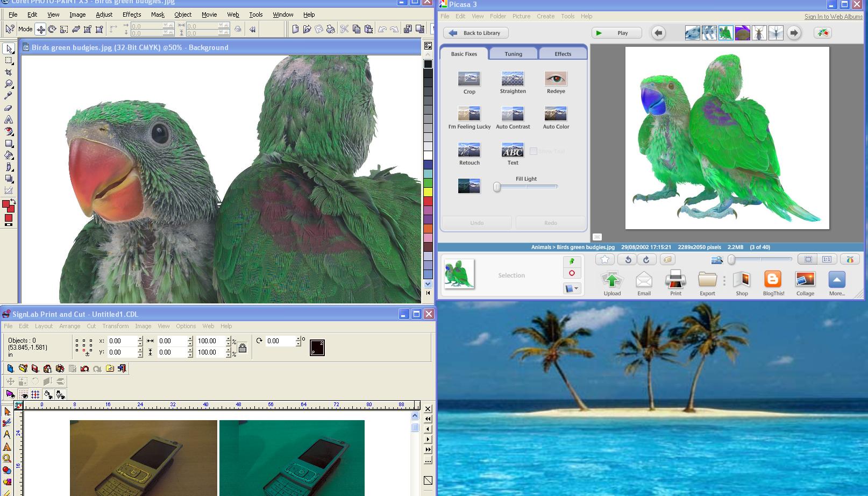The height and width of the screenshot is (496, 868).
Task: Click the Print icon in Picasa
Action: 675,280
